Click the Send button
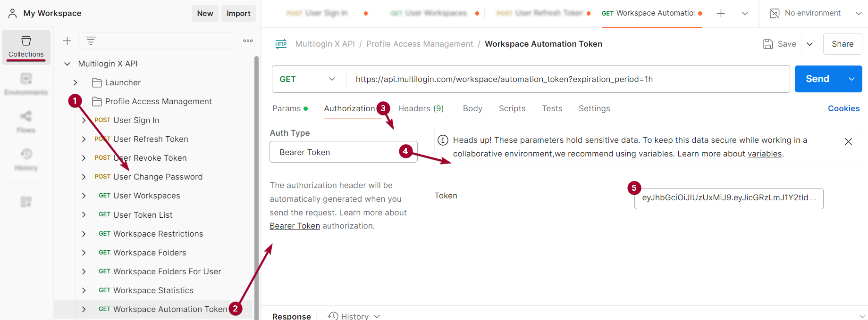The height and width of the screenshot is (320, 868). (x=817, y=79)
